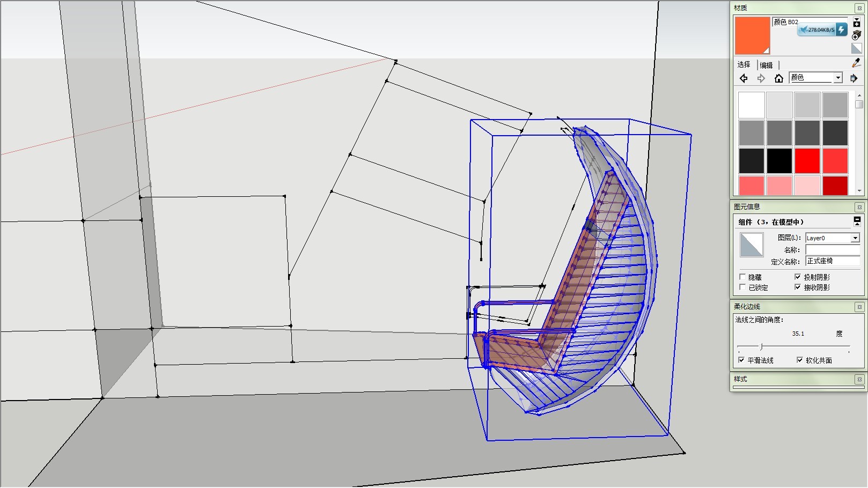
Task: Close the 材质 materials panel
Action: point(859,8)
